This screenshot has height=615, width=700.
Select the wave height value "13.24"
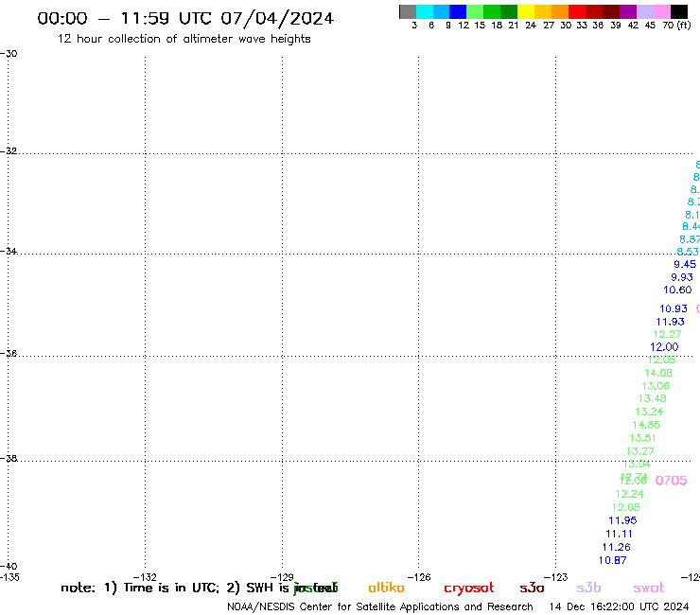pyautogui.click(x=649, y=412)
